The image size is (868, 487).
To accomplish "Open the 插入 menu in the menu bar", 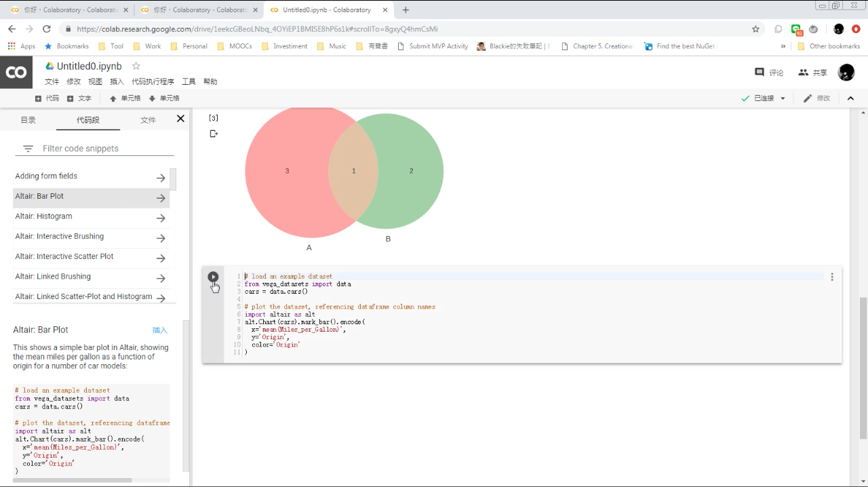I will point(117,81).
